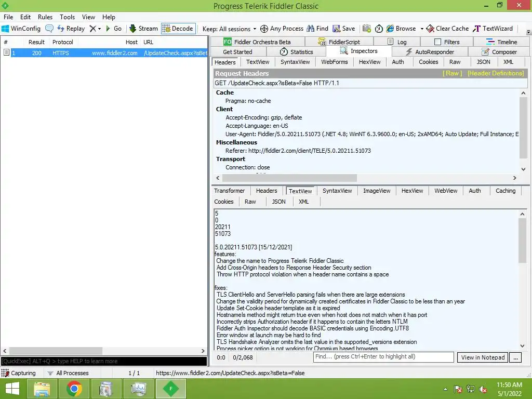Viewport: 532px width, 399px height.
Task: Open Windows Start button
Action: tap(12, 389)
